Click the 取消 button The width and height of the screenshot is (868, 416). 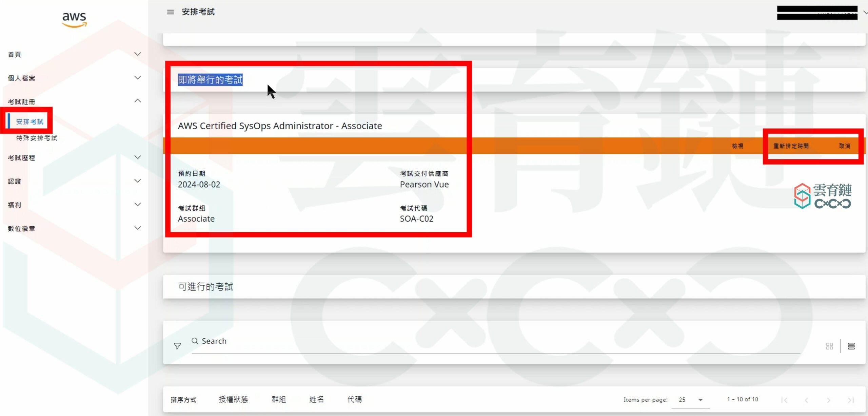[x=845, y=146]
